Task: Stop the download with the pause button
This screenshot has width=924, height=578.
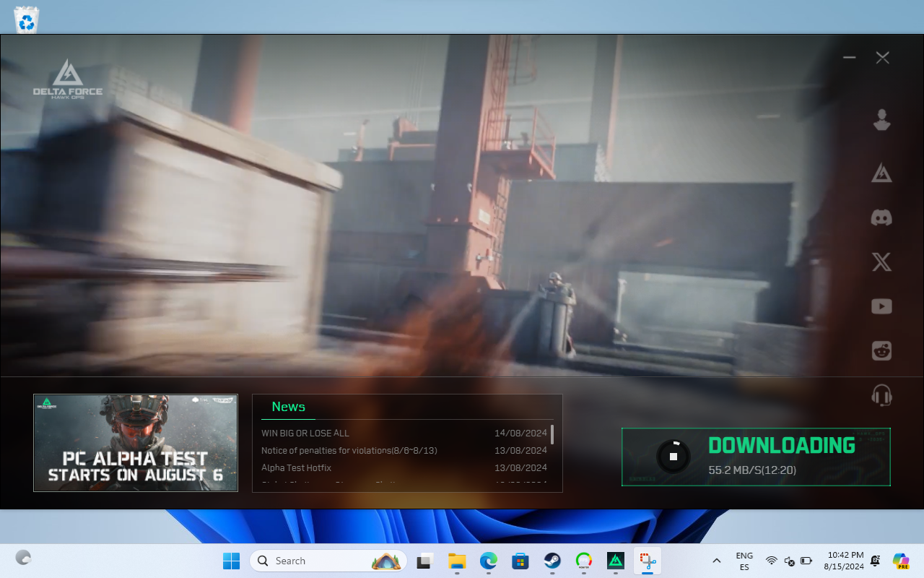Action: pos(674,457)
